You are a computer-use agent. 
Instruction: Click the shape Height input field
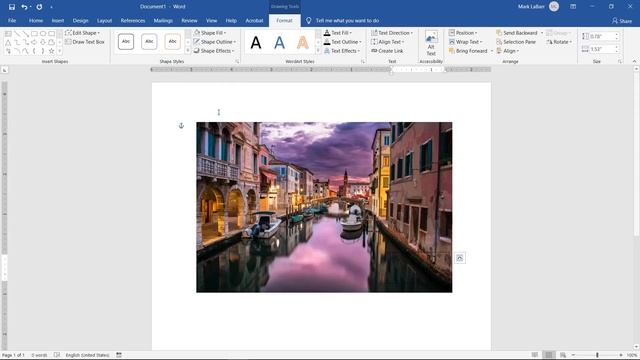coord(602,36)
